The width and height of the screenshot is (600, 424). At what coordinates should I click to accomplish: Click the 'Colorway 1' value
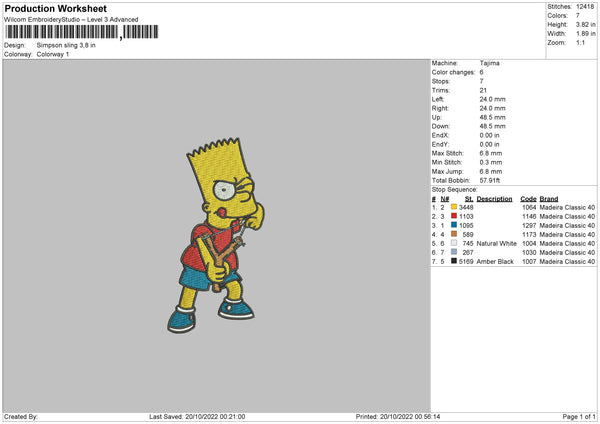coord(53,54)
